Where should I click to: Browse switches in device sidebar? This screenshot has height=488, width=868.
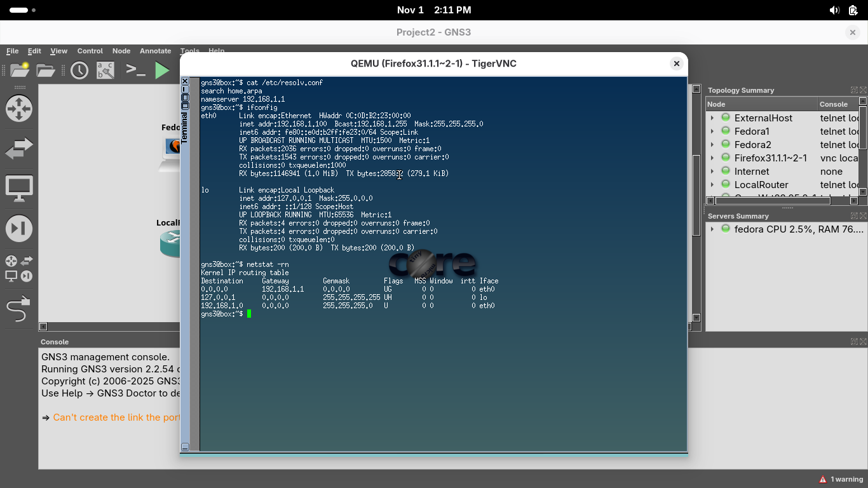(x=18, y=149)
